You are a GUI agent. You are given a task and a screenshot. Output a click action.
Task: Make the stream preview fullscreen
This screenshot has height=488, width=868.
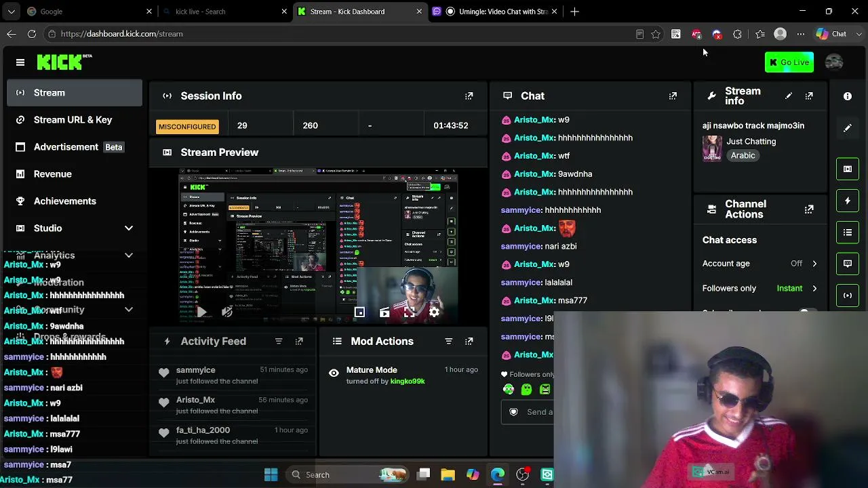[x=410, y=312]
